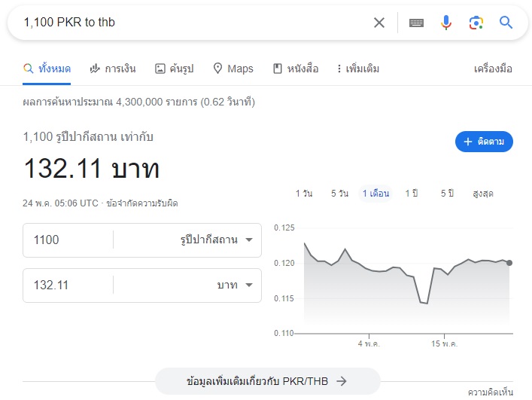Expand the เพิ่มเติม more menu
Screen dimensions: 532x400
pos(358,69)
